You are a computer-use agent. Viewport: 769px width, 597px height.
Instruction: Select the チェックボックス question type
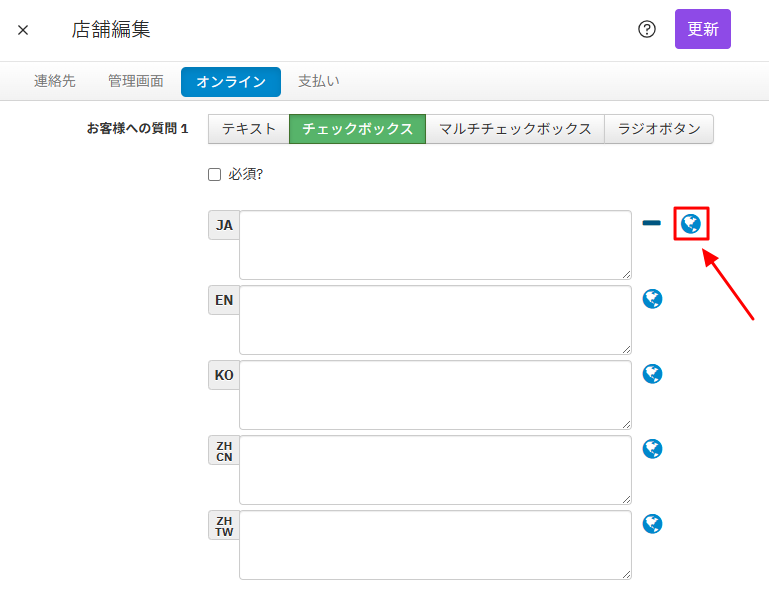point(357,129)
